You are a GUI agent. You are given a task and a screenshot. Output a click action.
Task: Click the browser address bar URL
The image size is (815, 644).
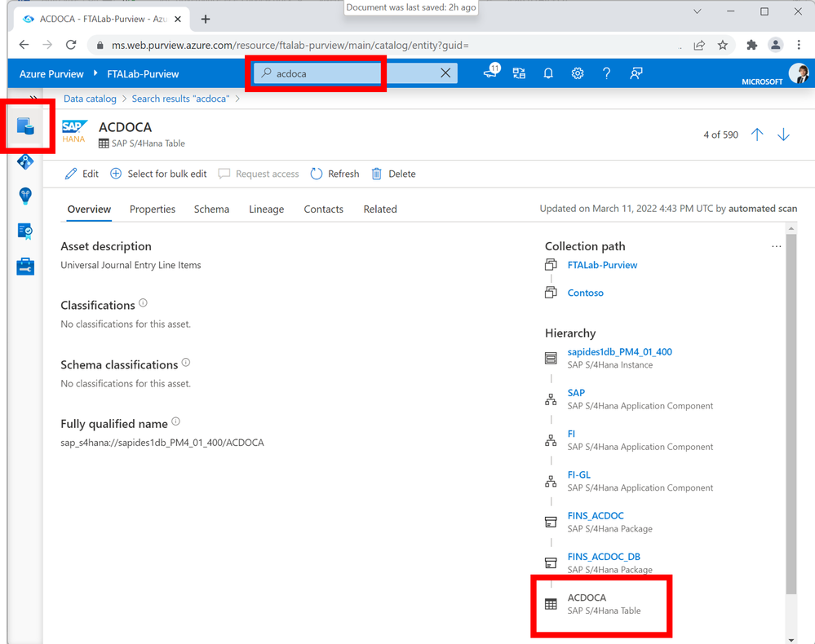coord(290,45)
